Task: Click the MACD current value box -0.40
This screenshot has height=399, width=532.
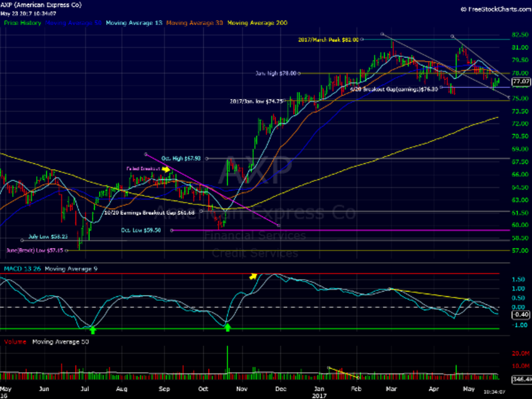Action: point(520,314)
